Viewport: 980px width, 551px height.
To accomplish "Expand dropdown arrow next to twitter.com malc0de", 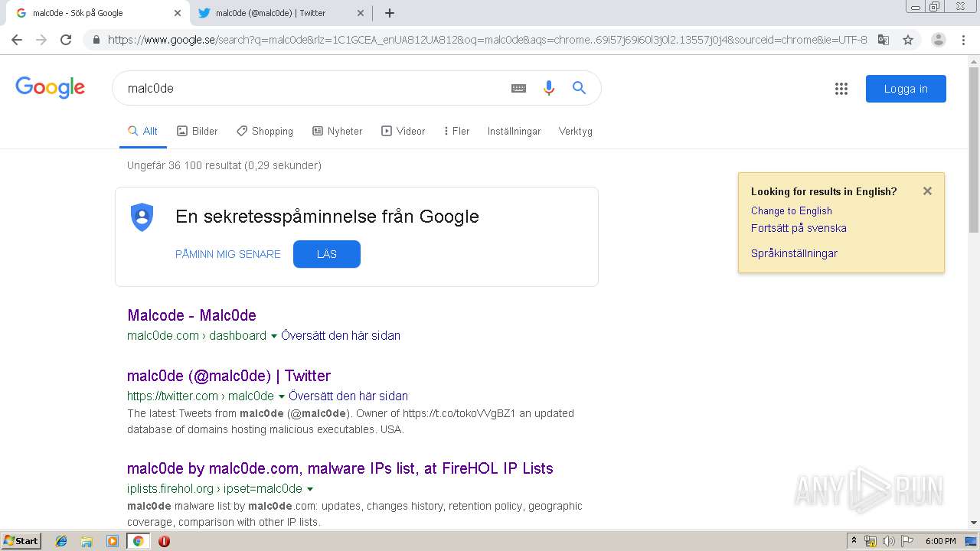I will (282, 396).
